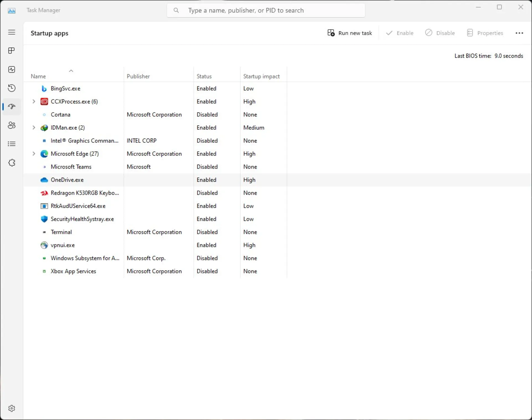Click the Terminal app icon
This screenshot has width=532, height=420.
point(44,232)
